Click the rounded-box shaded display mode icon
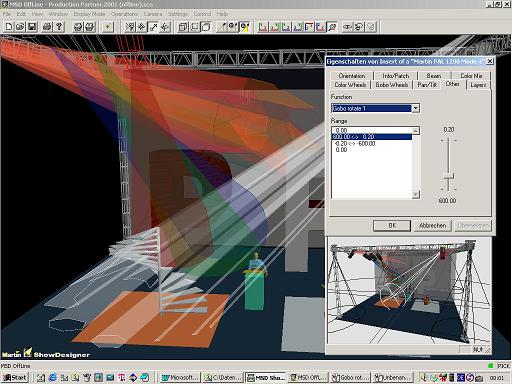Viewport: 512px width, 384px height. (206, 27)
